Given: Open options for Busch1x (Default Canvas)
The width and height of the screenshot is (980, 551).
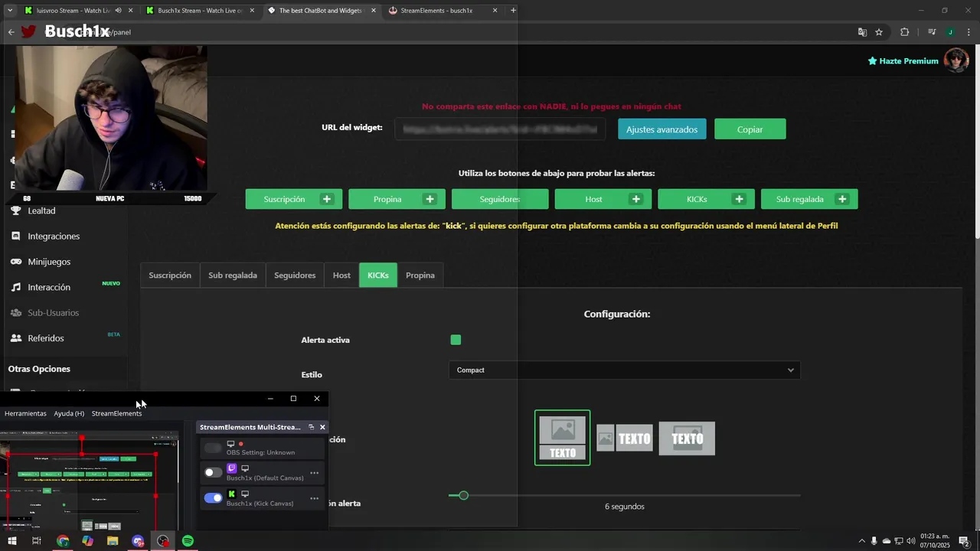Looking at the screenshot, I should 314,473.
